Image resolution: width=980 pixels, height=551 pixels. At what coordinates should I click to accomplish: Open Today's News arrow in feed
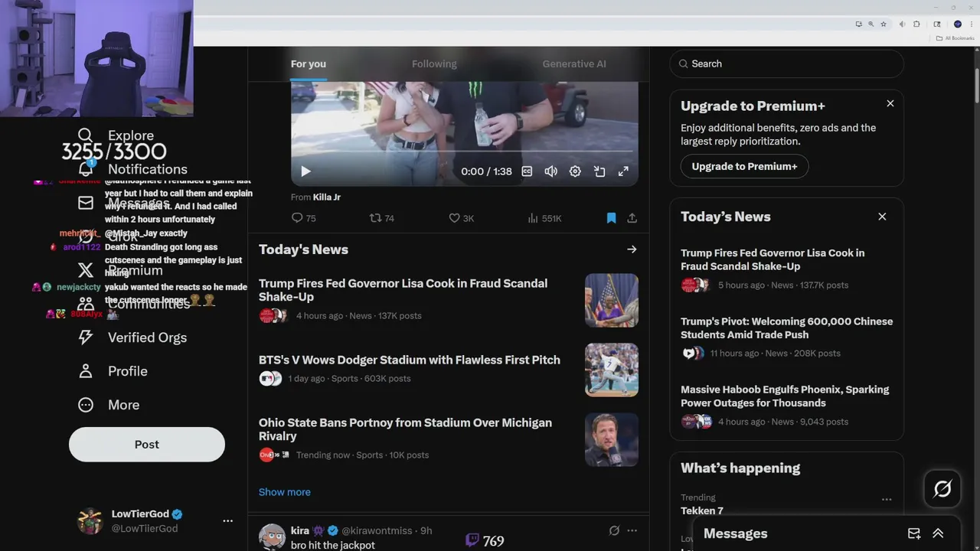pyautogui.click(x=632, y=249)
